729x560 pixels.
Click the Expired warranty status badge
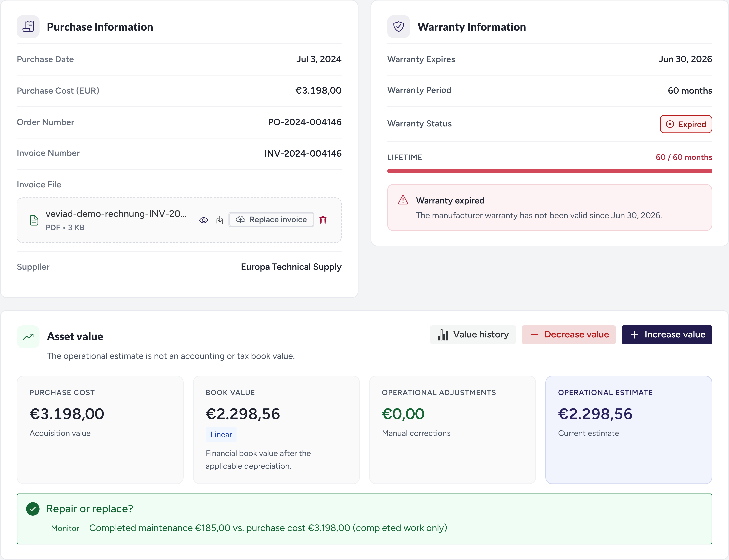tap(686, 124)
